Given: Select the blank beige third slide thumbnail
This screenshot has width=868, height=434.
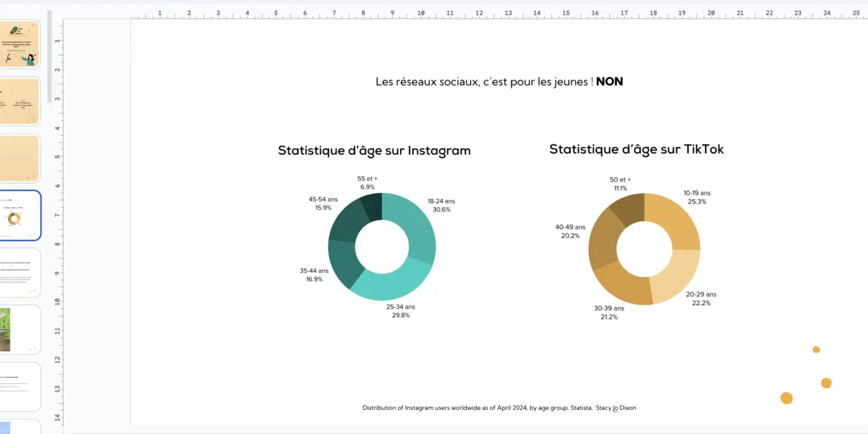Looking at the screenshot, I should click(x=20, y=158).
